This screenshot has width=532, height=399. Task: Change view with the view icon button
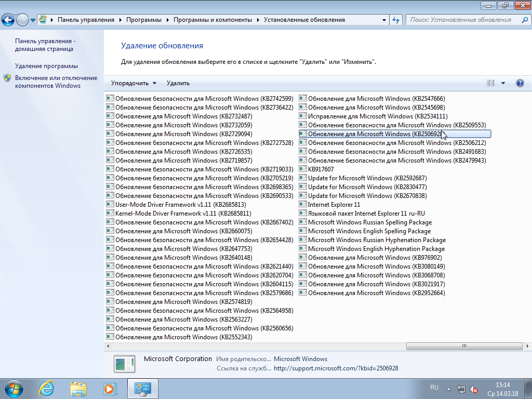tap(490, 83)
